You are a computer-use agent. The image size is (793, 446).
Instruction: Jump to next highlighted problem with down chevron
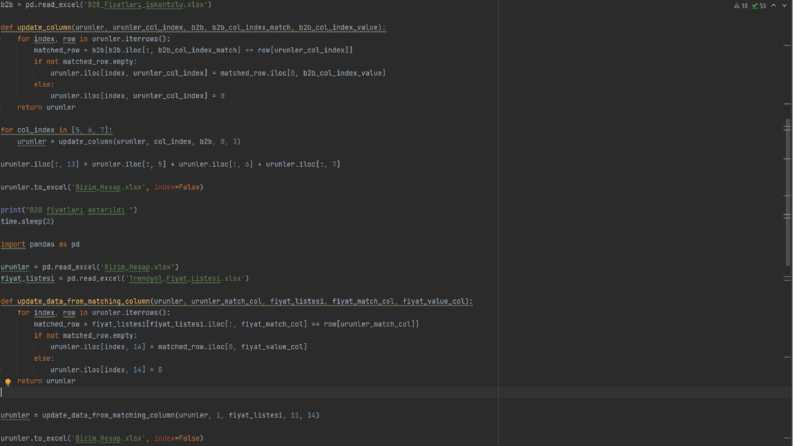tap(785, 6)
